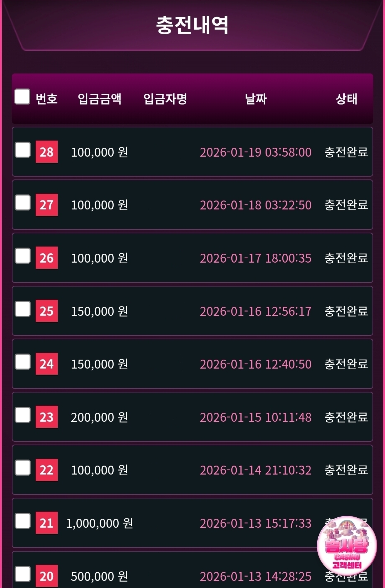385x588 pixels.
Task: Click the red number 28 badge
Action: (x=47, y=152)
